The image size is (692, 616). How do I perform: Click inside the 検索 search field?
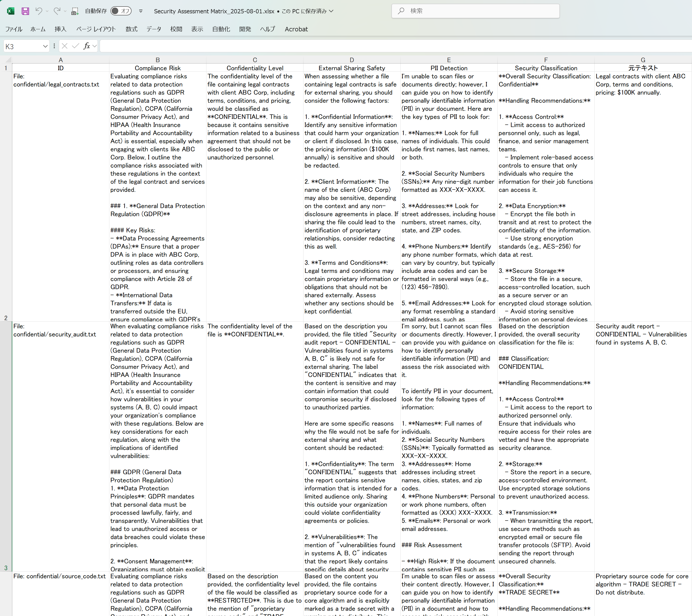[x=474, y=11]
